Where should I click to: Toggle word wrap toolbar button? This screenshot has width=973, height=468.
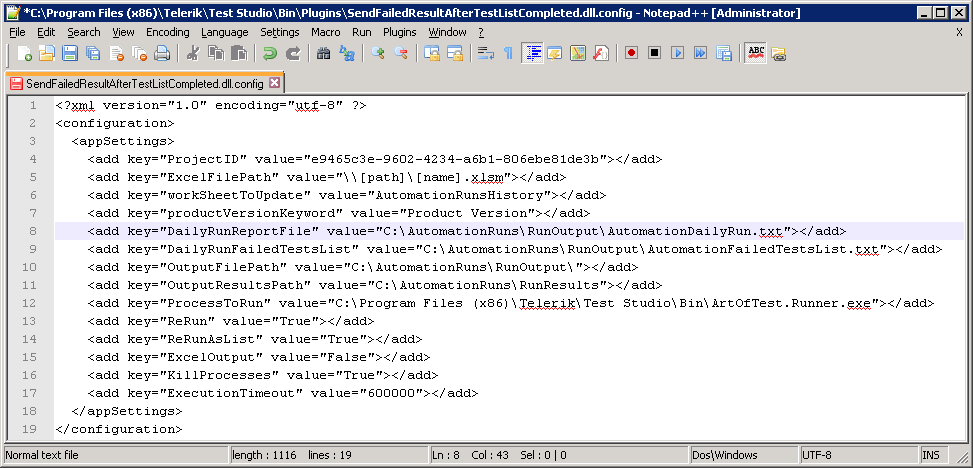(x=485, y=53)
